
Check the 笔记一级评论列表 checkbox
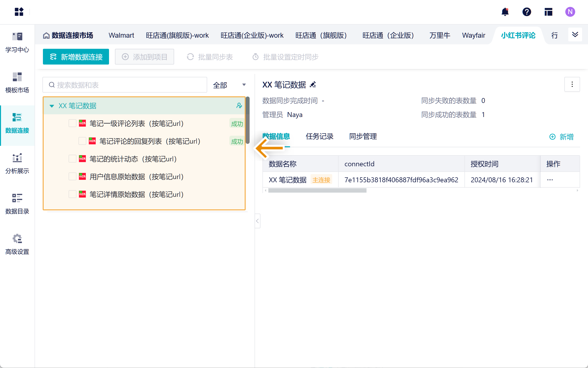72,123
